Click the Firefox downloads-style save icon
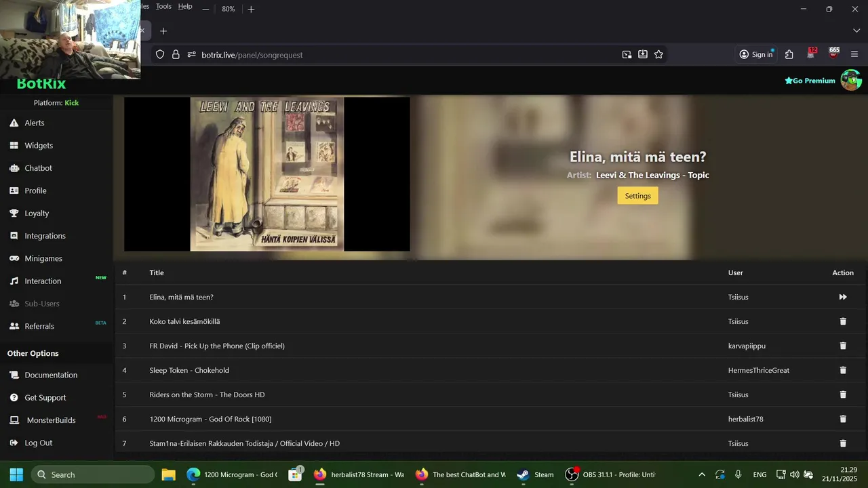 [642, 54]
